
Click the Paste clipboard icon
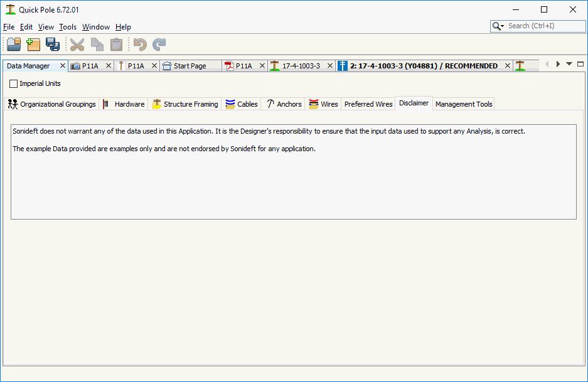116,45
